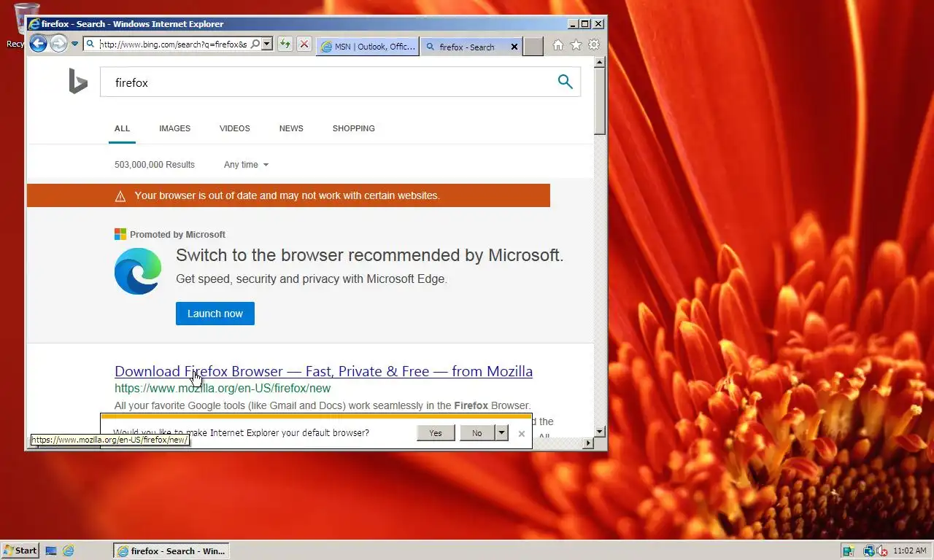Open the Tools gear icon
Viewport: 934px width, 560px height.
[x=594, y=45]
